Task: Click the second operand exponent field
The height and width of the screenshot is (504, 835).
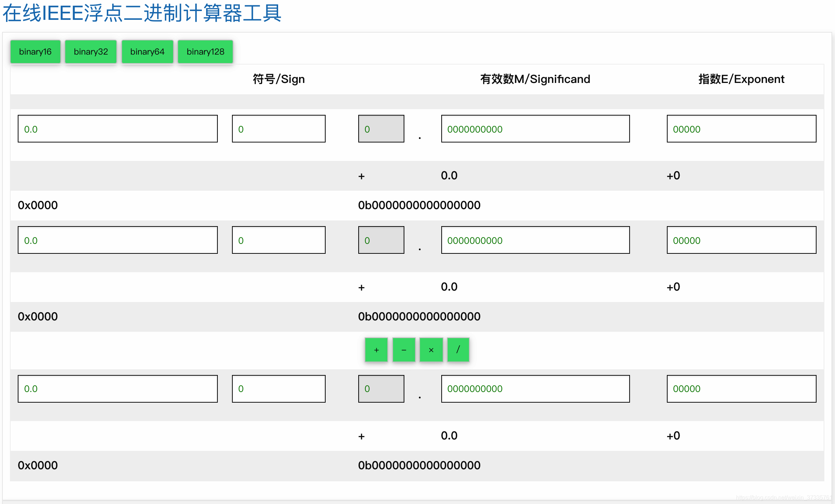Action: pyautogui.click(x=741, y=240)
